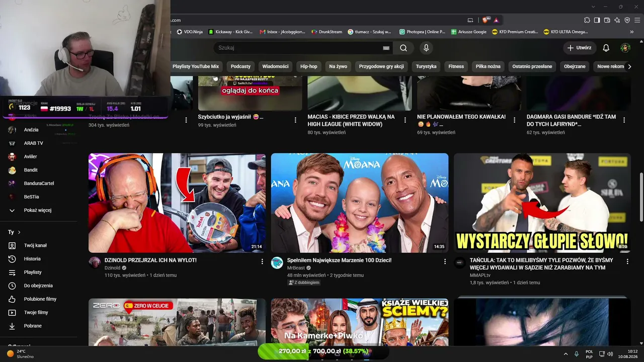
Task: Open the on-screen keyboard in the search box
Action: point(386,48)
